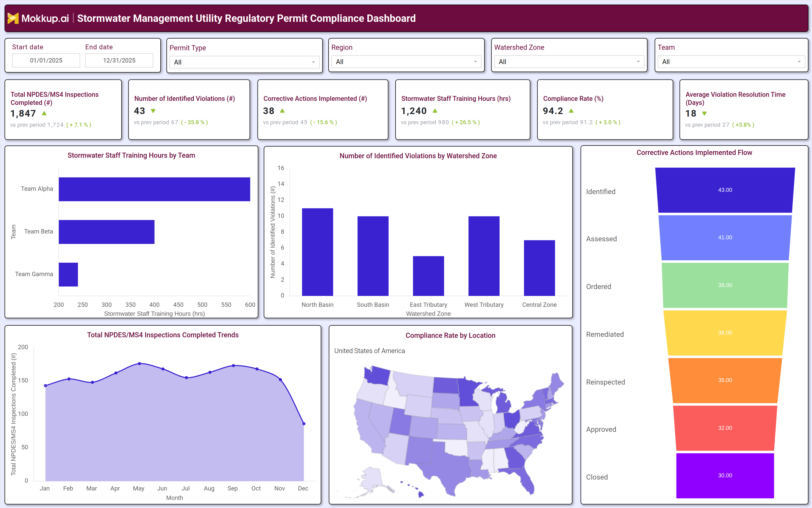
Task: Click the December data point on trend line
Action: [x=304, y=424]
